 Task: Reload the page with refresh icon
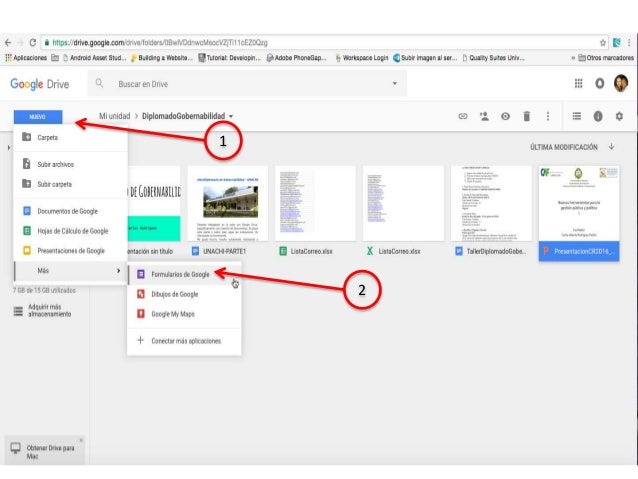point(33,42)
